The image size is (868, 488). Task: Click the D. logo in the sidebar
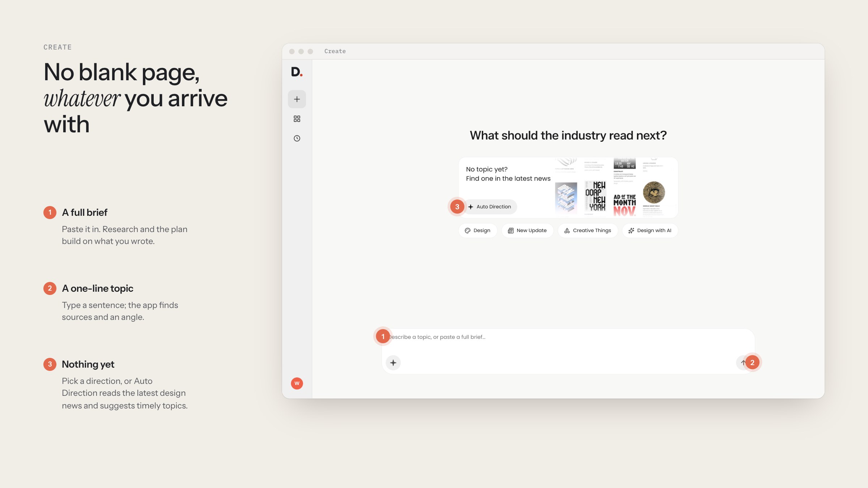297,72
